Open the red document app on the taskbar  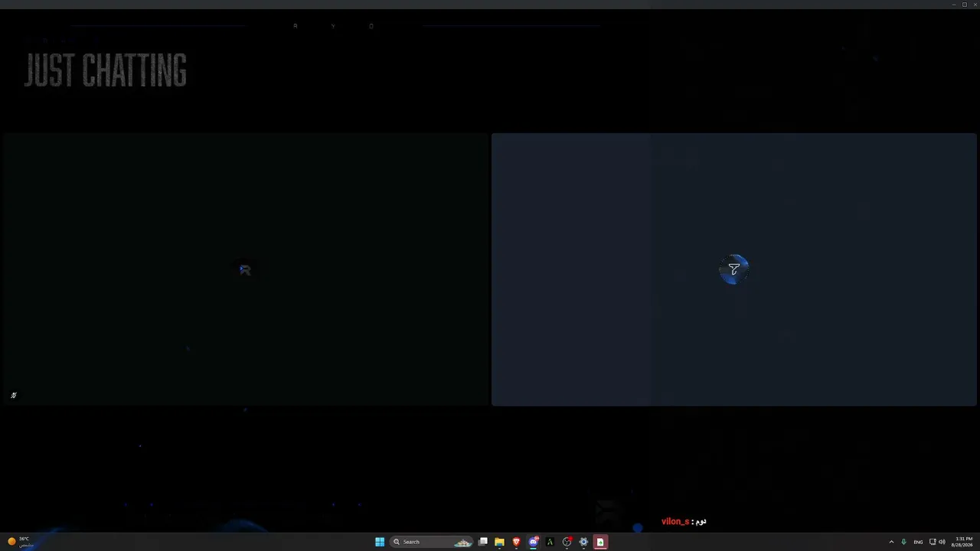coord(600,542)
